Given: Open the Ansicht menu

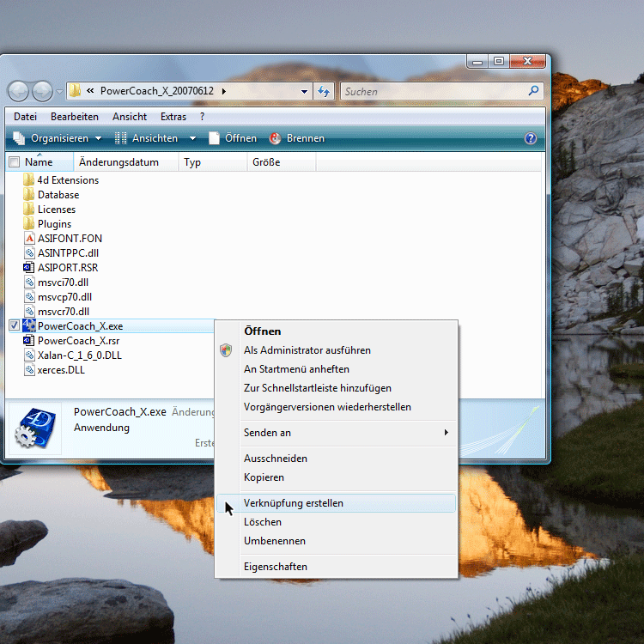Looking at the screenshot, I should pyautogui.click(x=130, y=117).
